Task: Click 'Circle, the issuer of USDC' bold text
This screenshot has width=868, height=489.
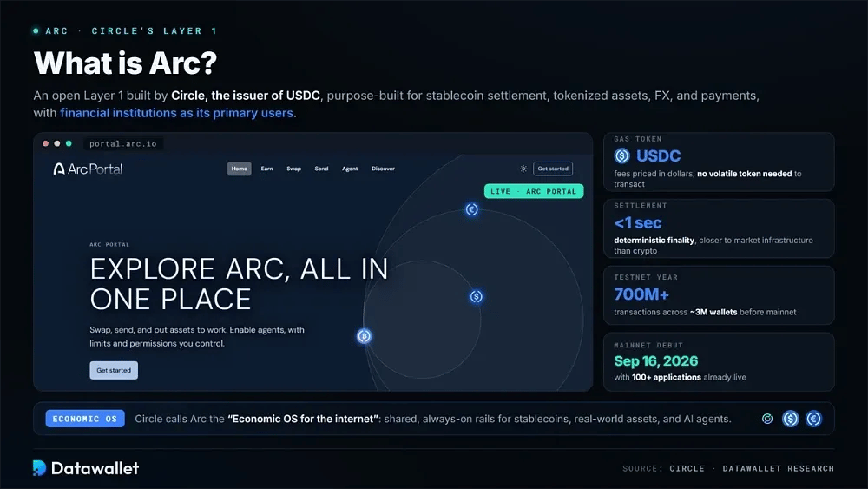Action: click(246, 96)
